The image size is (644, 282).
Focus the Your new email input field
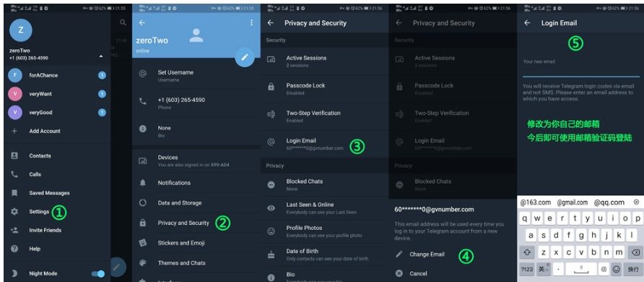click(580, 71)
